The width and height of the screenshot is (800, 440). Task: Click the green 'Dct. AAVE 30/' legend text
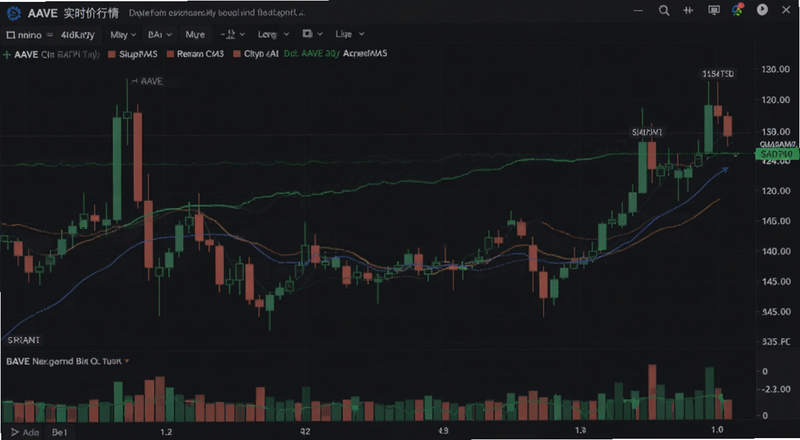[x=311, y=54]
